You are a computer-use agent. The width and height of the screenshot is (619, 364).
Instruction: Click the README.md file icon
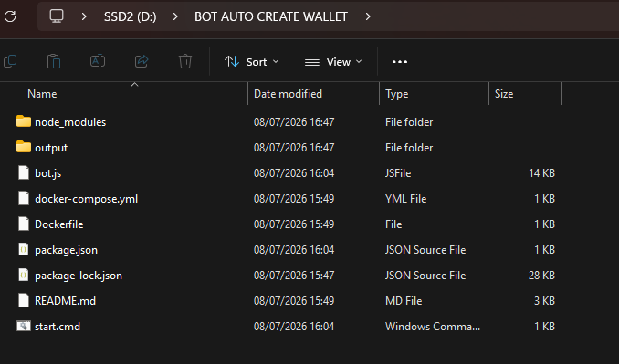(24, 300)
